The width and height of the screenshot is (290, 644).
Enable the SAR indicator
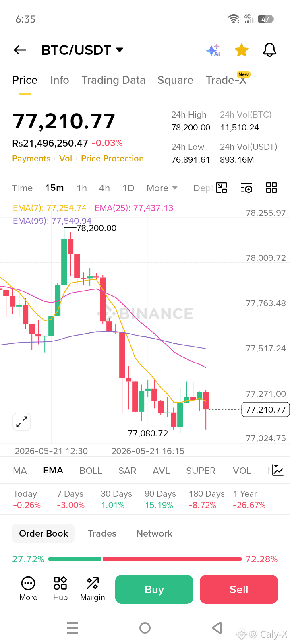(127, 471)
